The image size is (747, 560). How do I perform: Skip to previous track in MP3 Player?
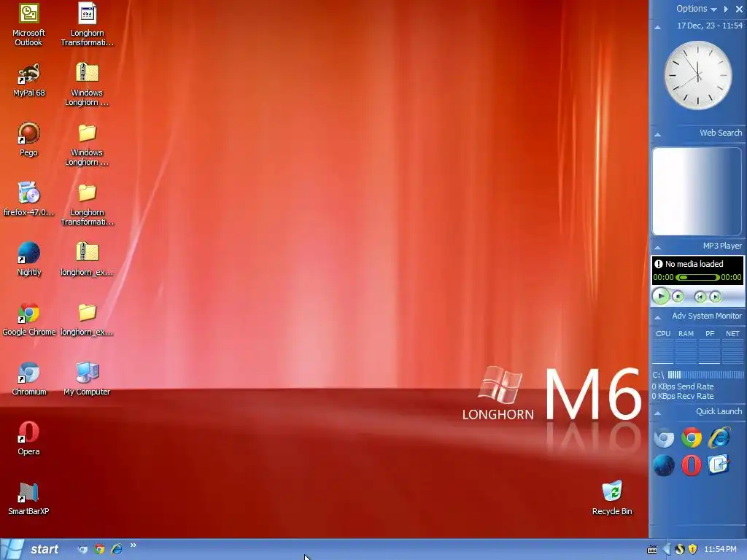click(x=700, y=297)
